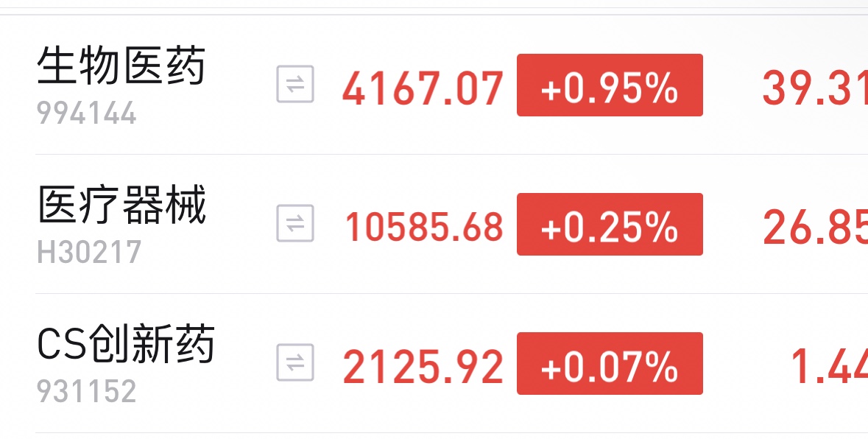
Task: Click the divider line under 生物医药 row
Action: [x=452, y=155]
